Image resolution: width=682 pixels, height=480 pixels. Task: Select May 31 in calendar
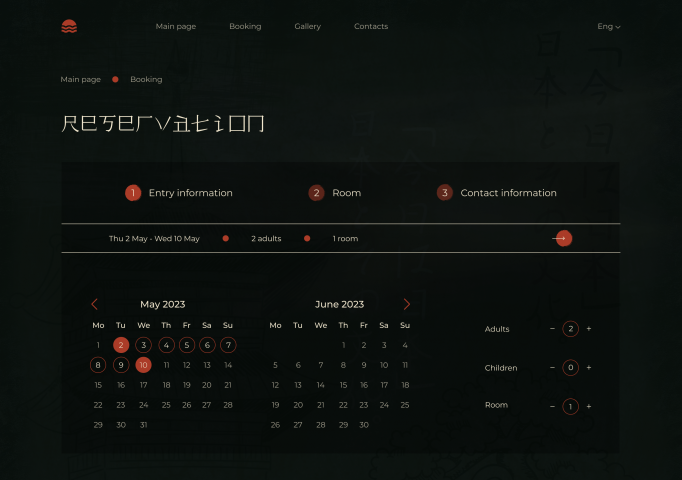tap(144, 425)
